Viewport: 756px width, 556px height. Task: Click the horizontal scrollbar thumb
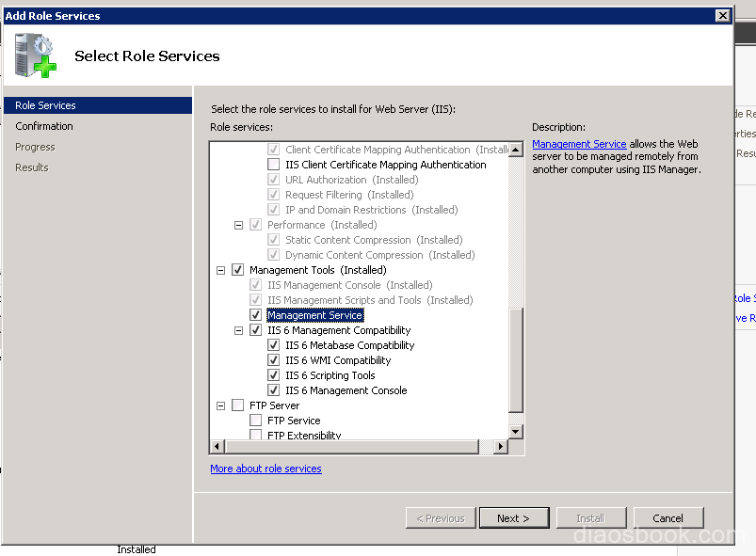pyautogui.click(x=352, y=447)
